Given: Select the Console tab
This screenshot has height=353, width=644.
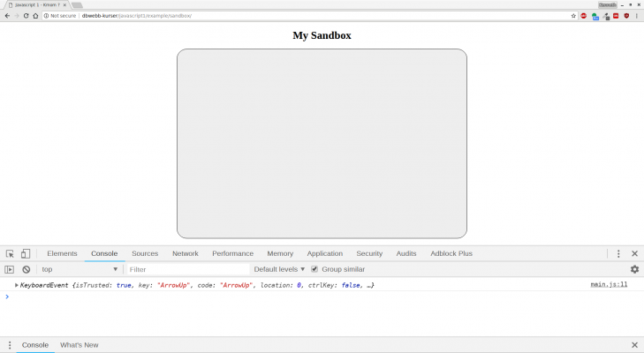Looking at the screenshot, I should tap(104, 253).
